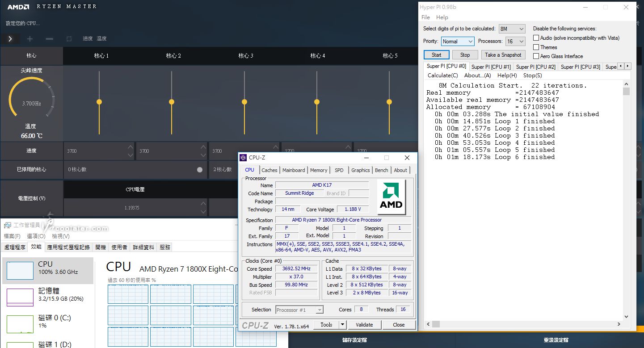Switch to Super PI [CPU #1] tab
This screenshot has width=644, height=348.
click(x=491, y=67)
